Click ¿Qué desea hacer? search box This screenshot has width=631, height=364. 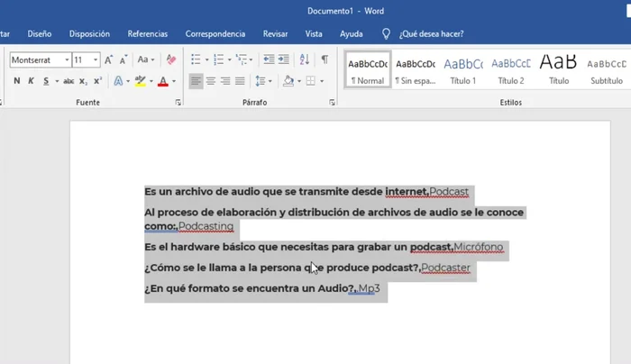coord(432,34)
